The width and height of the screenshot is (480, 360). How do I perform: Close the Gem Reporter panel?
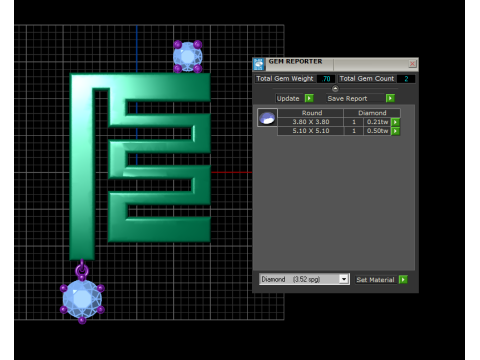tap(412, 63)
